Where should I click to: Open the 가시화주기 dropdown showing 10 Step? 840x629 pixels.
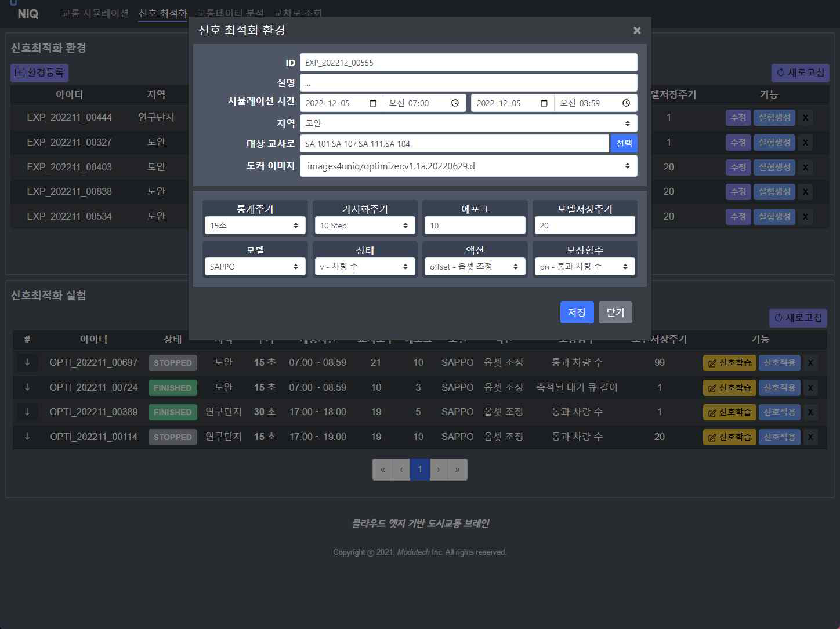pyautogui.click(x=365, y=226)
